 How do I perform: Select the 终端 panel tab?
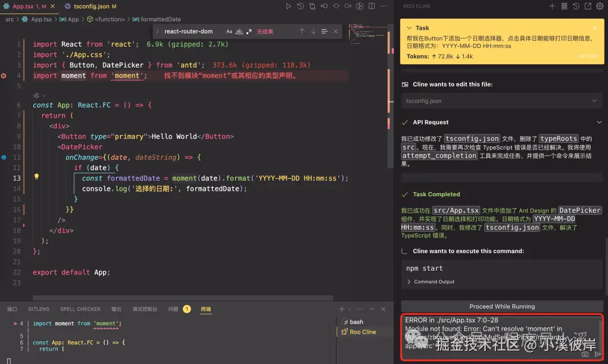206,309
